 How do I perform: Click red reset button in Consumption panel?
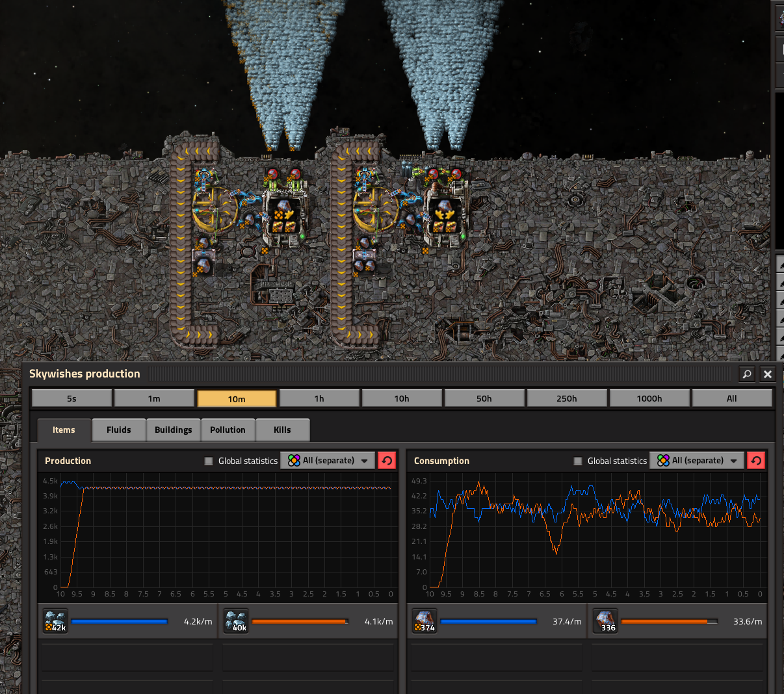756,461
